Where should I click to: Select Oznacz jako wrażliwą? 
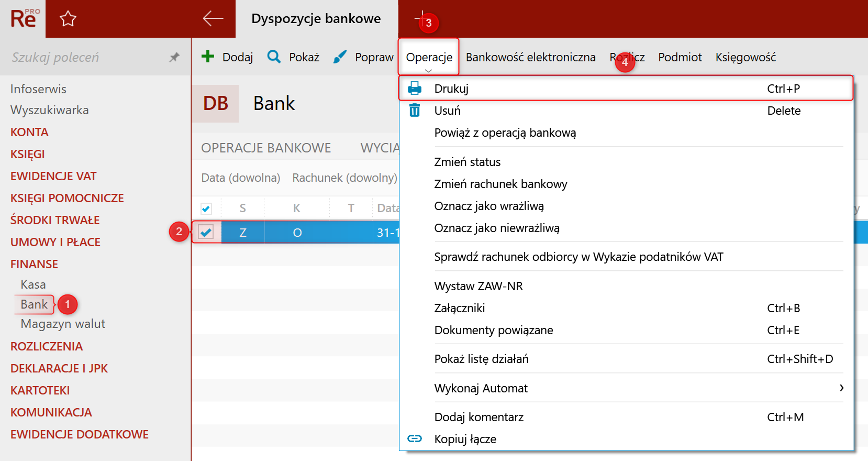pos(626,206)
